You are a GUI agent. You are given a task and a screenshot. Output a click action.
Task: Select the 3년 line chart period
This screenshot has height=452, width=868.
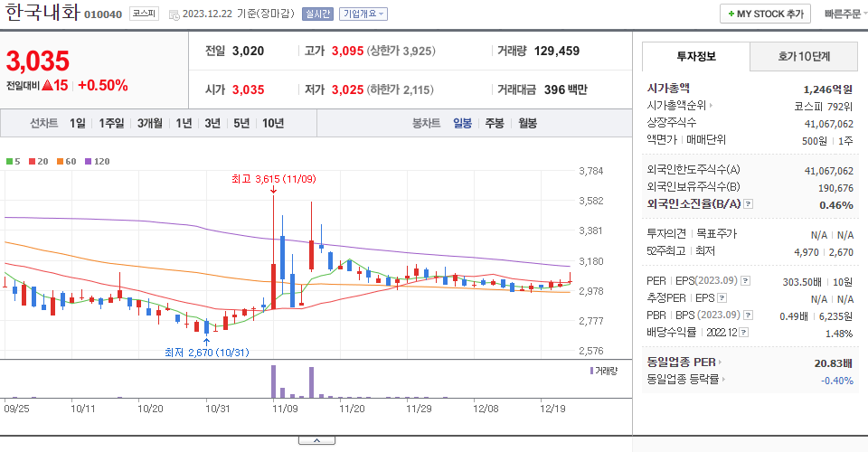212,123
